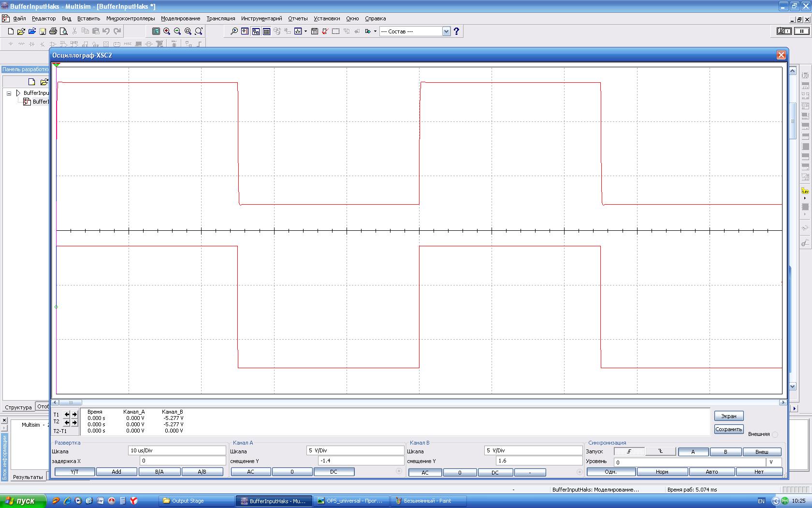Select the Внешняя radio button
The image size is (812, 508).
coord(775,434)
